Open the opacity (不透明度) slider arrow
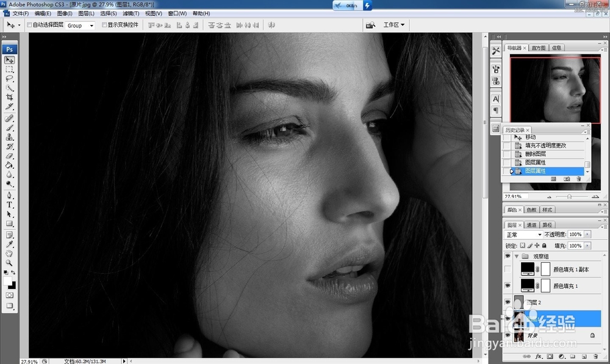Screen dimensions: 610x364 click(587, 235)
